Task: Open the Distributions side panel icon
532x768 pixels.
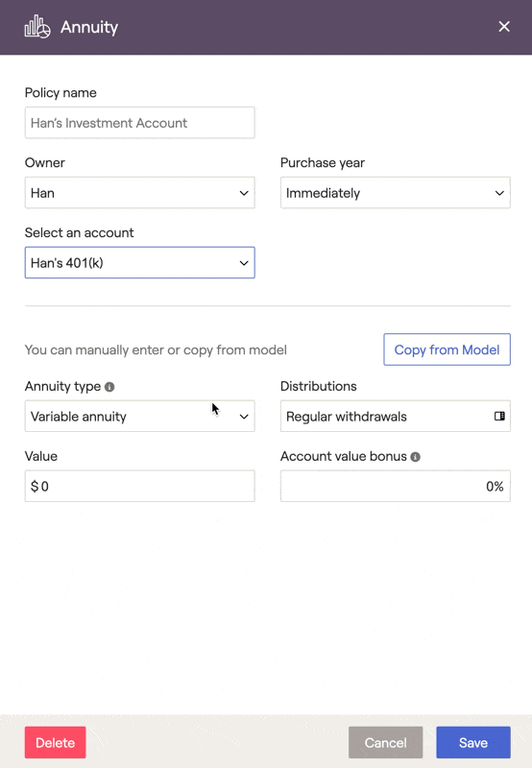Action: [x=499, y=417]
